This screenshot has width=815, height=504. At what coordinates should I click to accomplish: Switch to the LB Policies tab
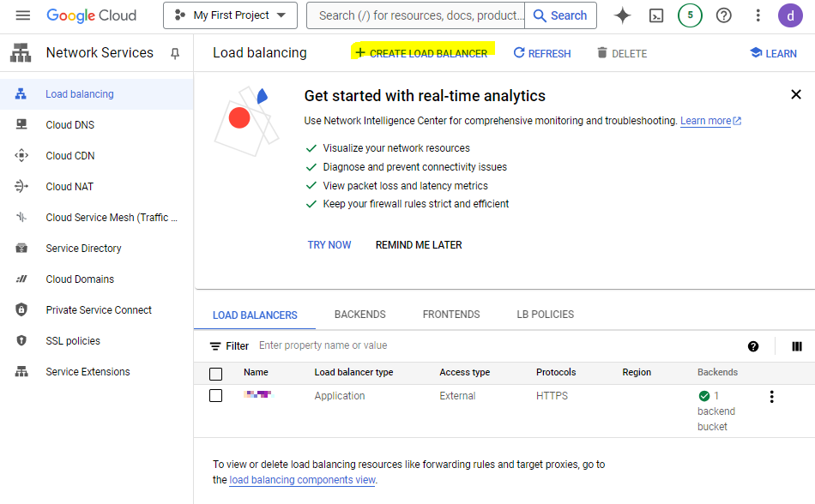pos(546,315)
